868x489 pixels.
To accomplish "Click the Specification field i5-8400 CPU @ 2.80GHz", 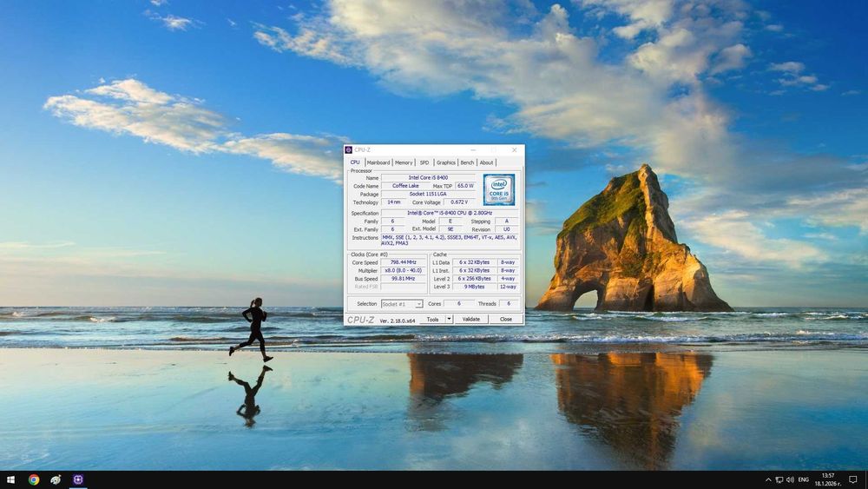I will (450, 213).
